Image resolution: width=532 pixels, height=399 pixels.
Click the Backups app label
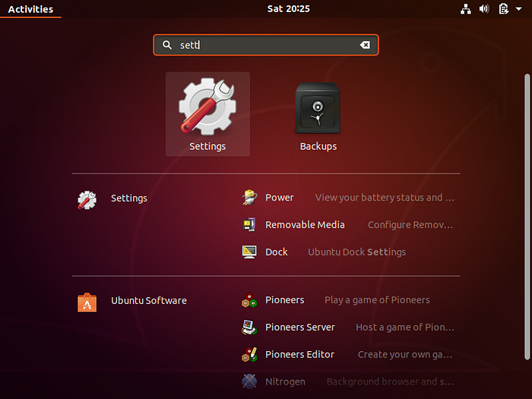318,146
